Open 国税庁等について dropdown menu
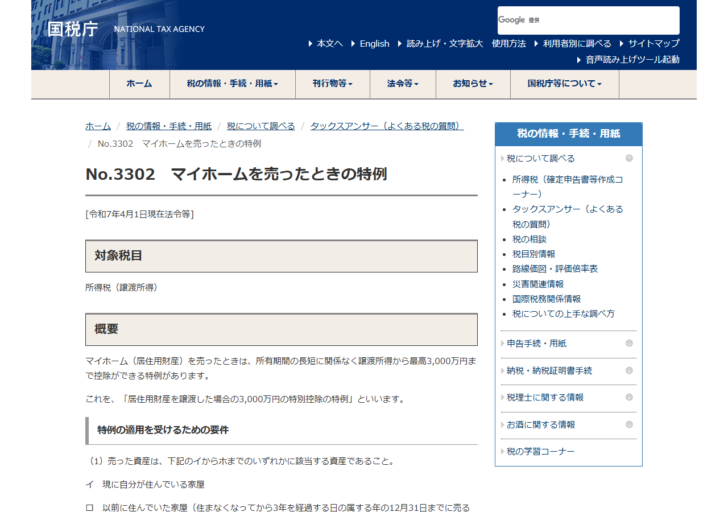The width and height of the screenshot is (728, 512). point(565,84)
